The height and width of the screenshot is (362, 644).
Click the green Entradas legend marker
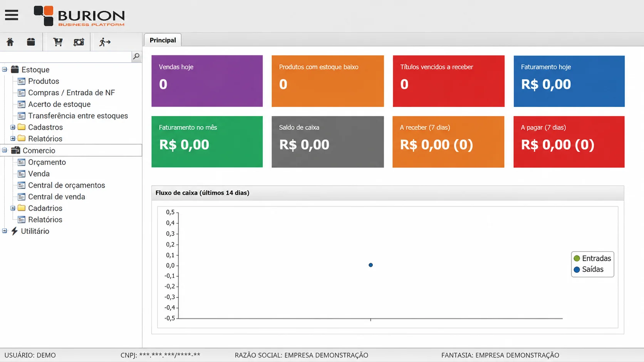577,258
